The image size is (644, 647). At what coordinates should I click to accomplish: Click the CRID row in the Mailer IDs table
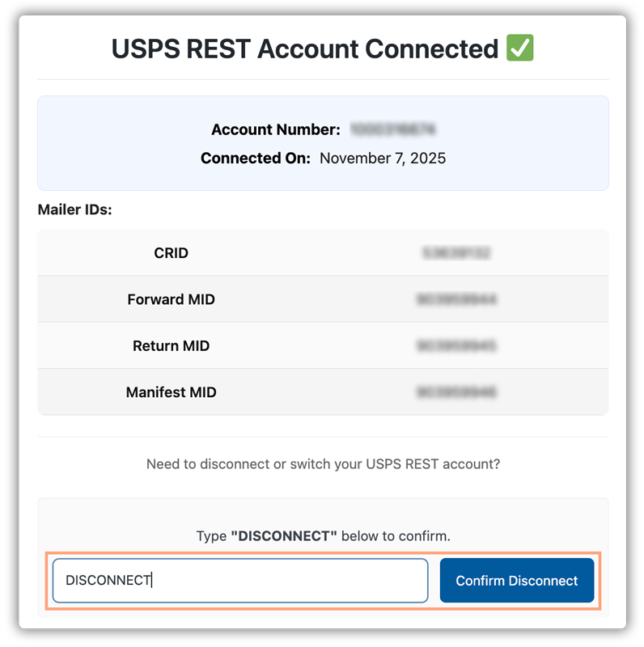322,253
